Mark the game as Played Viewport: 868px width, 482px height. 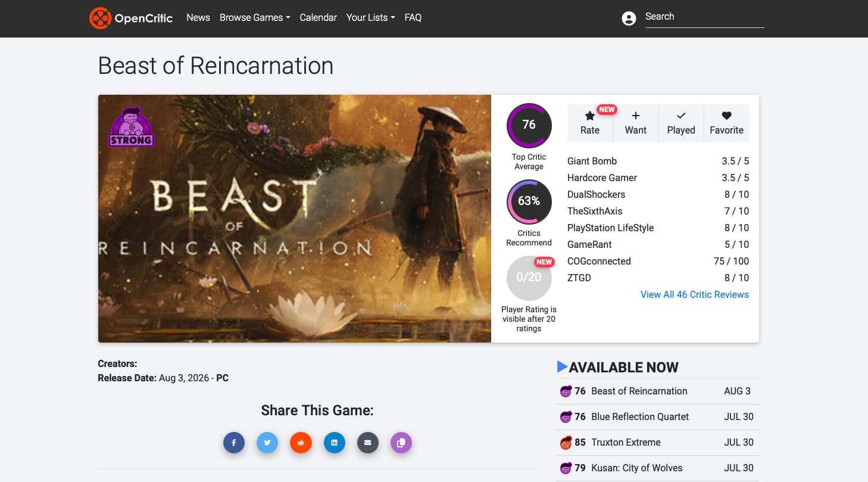[681, 123]
